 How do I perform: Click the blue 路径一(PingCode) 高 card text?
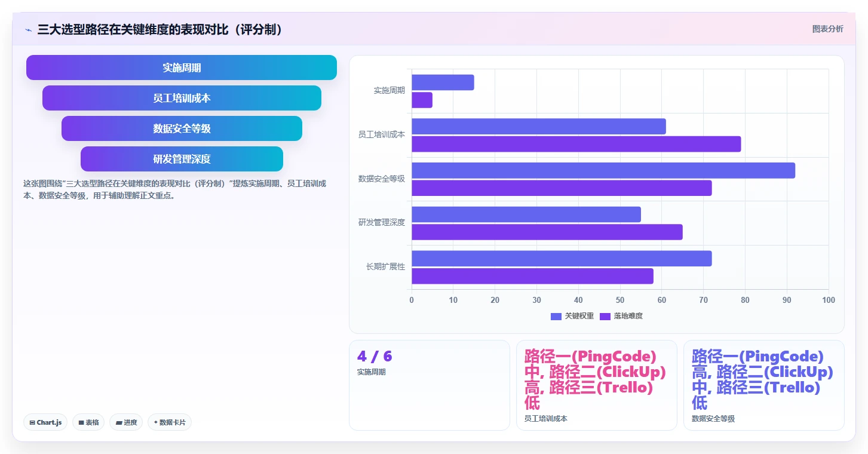pyautogui.click(x=763, y=379)
